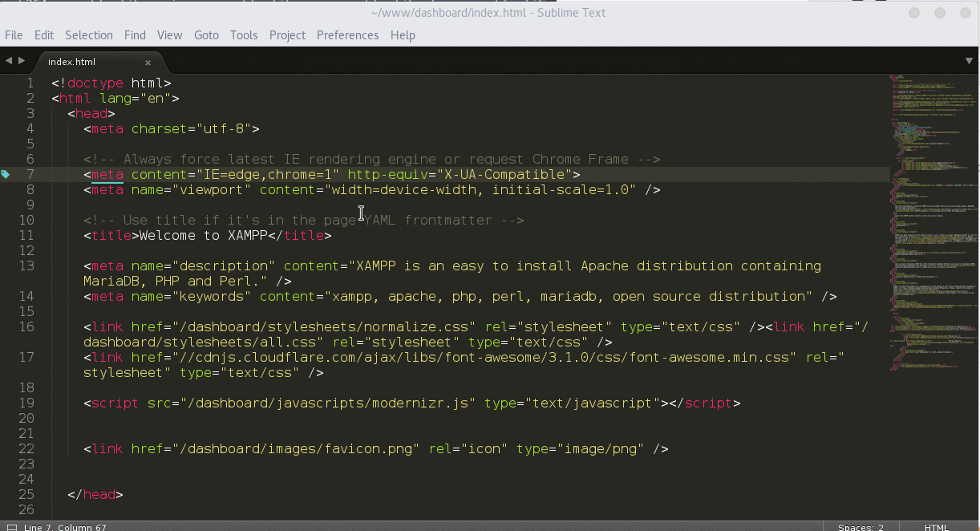Open the HTML syntax selector
Viewport: 980px width, 531px height.
point(936,527)
